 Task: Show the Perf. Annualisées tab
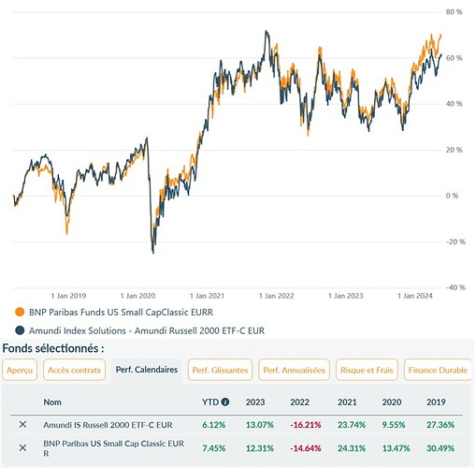click(294, 370)
